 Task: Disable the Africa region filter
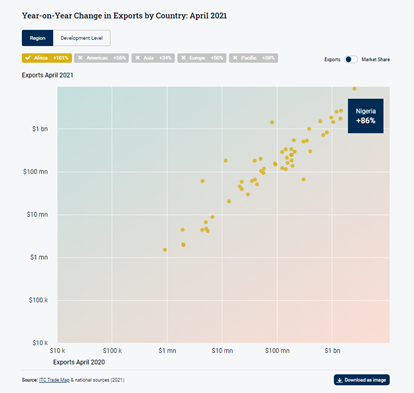pos(47,58)
